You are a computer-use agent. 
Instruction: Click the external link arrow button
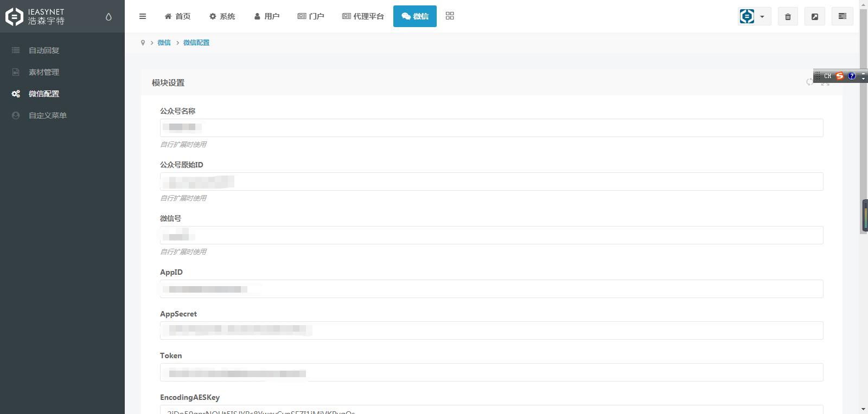(815, 16)
